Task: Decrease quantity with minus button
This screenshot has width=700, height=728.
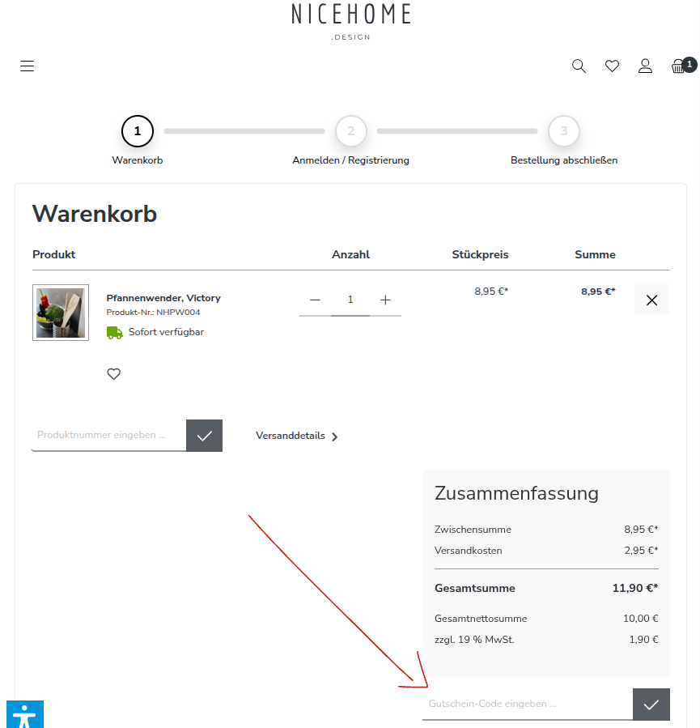Action: pyautogui.click(x=316, y=300)
